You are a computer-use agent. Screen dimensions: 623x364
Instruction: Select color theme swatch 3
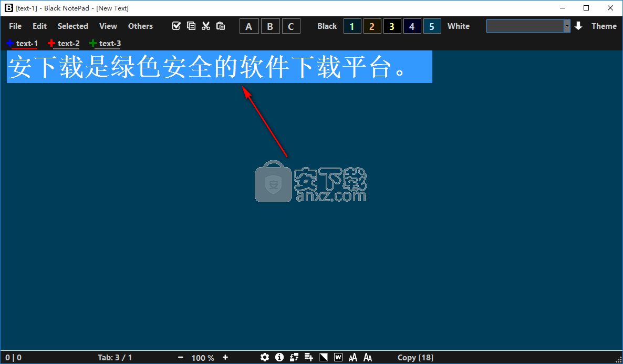click(x=392, y=26)
